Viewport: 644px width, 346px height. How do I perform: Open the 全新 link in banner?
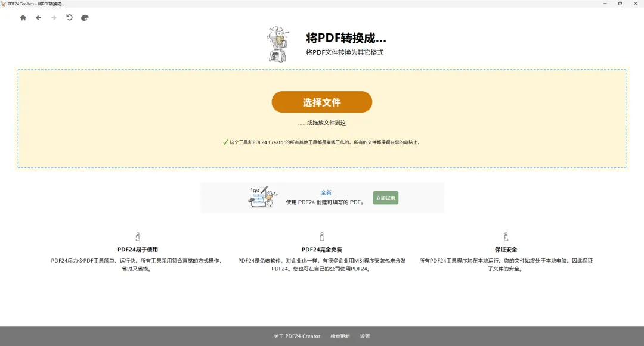(x=326, y=192)
